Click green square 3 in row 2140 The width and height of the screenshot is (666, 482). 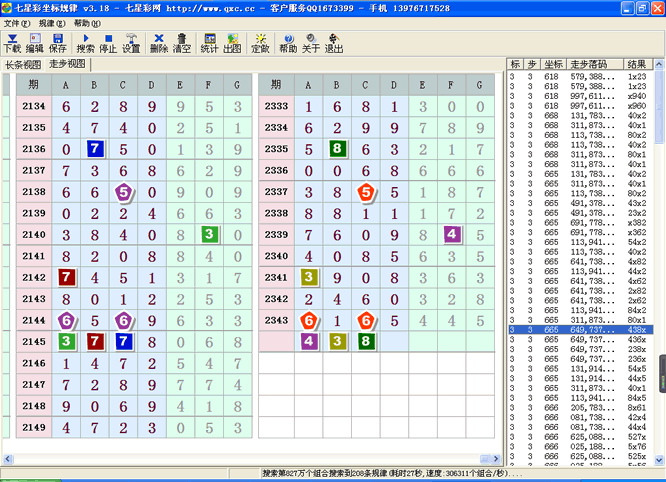pos(209,234)
